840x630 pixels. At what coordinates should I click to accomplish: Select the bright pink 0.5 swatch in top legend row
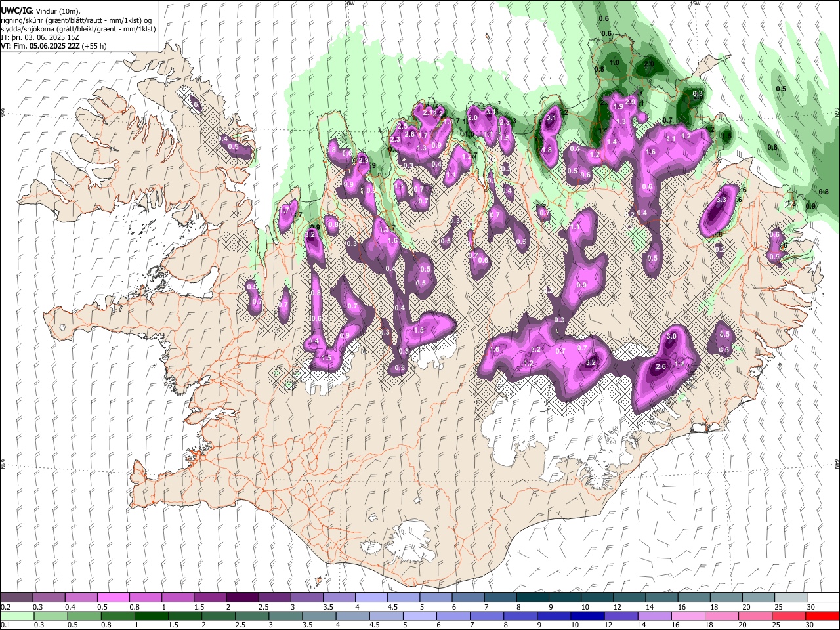(114, 598)
